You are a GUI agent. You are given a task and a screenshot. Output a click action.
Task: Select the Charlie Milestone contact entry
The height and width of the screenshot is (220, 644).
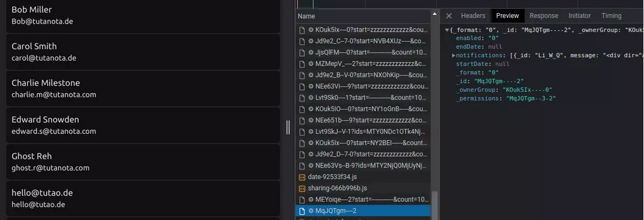143,88
